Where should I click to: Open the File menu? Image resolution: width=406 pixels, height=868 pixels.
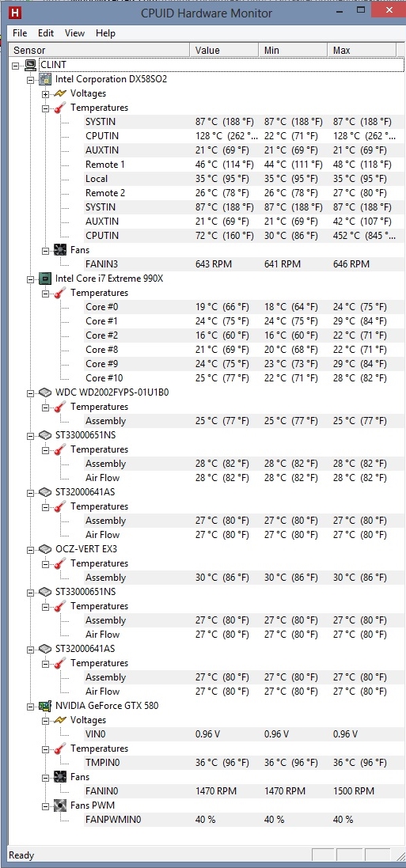tap(20, 33)
